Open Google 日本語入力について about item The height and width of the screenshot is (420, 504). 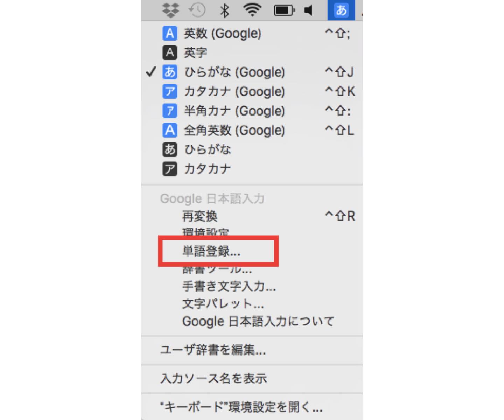tap(252, 321)
